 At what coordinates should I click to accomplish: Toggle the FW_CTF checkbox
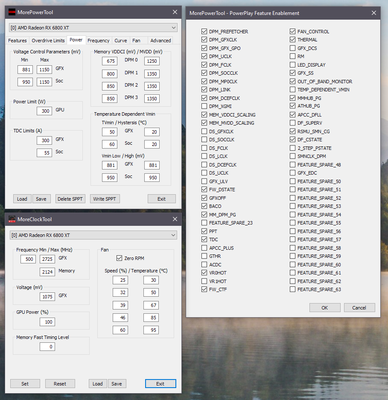click(204, 289)
